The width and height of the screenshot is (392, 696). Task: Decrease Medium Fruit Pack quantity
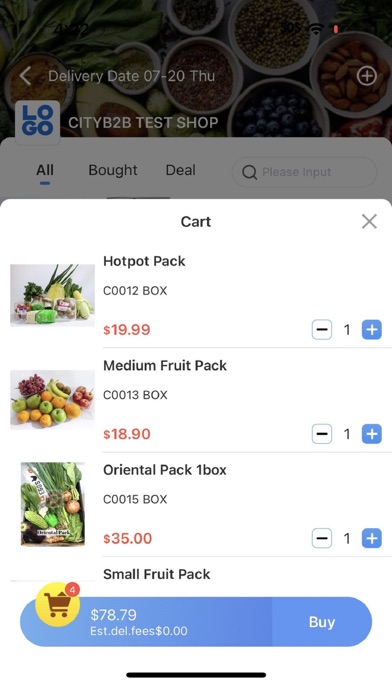point(322,434)
